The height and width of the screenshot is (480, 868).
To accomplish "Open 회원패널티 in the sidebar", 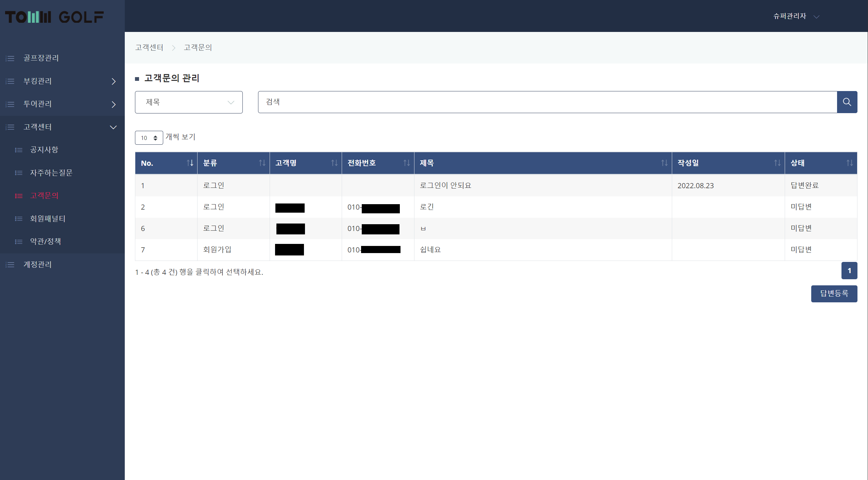I will [48, 219].
